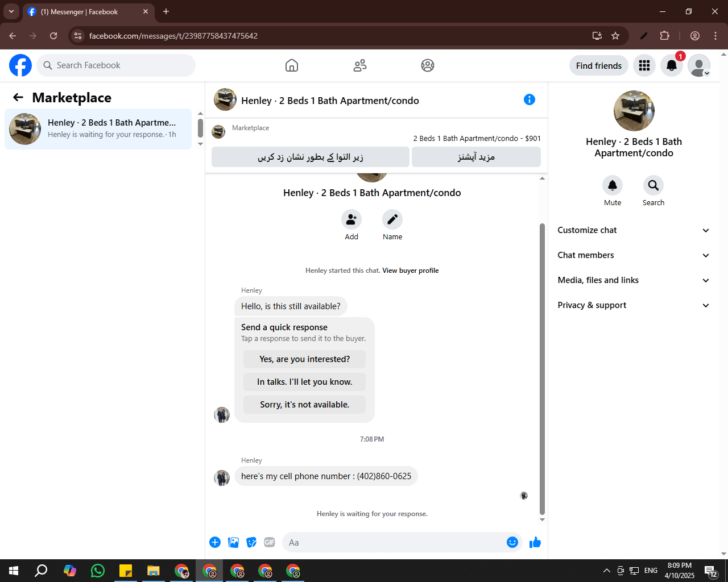The image size is (728, 582).
Task: Click the chat messages scrollbar
Action: click(542, 368)
